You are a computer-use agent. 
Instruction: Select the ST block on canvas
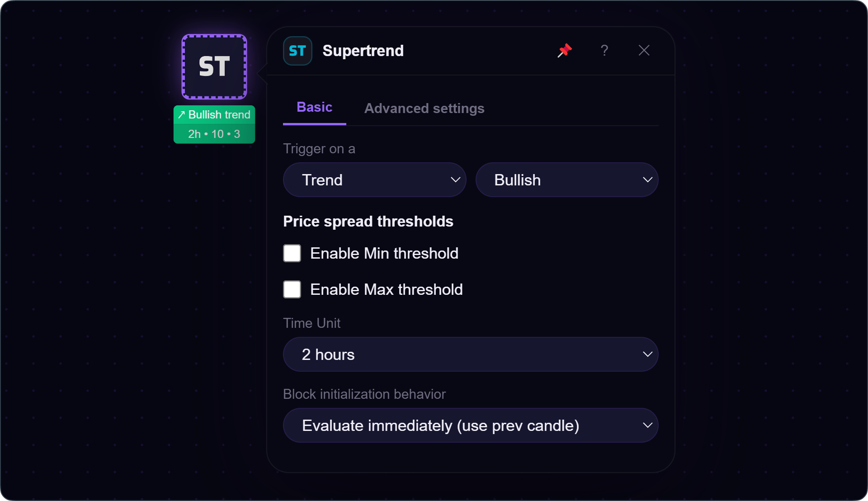coord(214,67)
